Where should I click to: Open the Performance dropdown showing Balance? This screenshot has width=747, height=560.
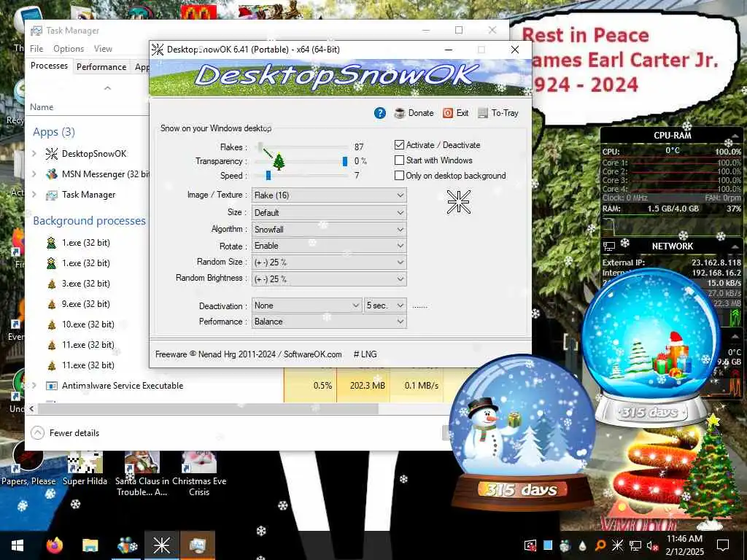pos(329,322)
